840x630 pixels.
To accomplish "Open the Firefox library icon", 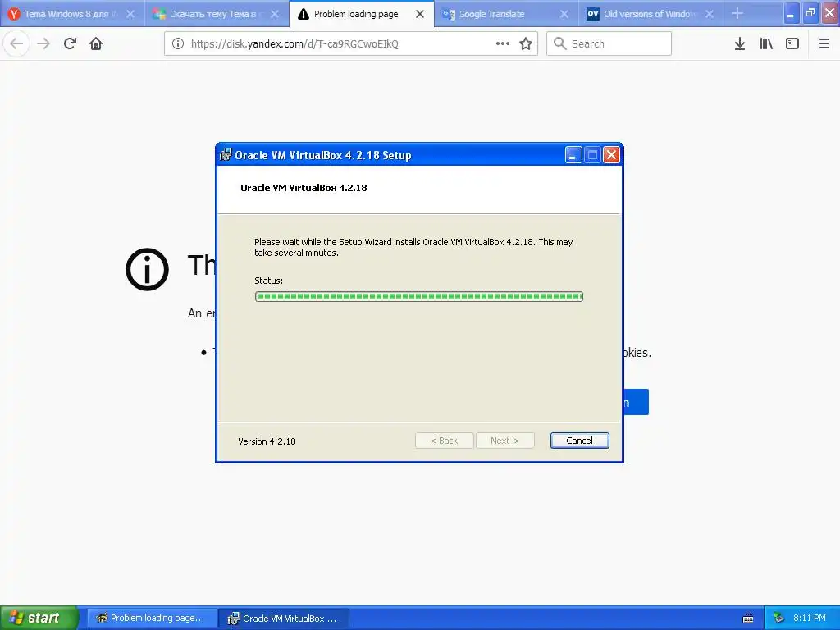I will coord(766,44).
